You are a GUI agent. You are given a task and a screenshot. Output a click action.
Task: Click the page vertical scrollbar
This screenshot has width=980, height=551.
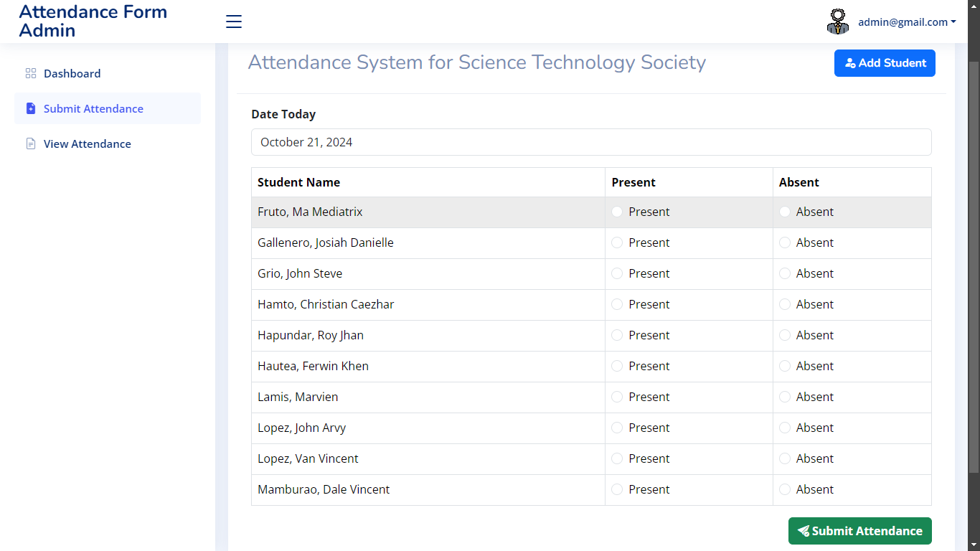[974, 265]
